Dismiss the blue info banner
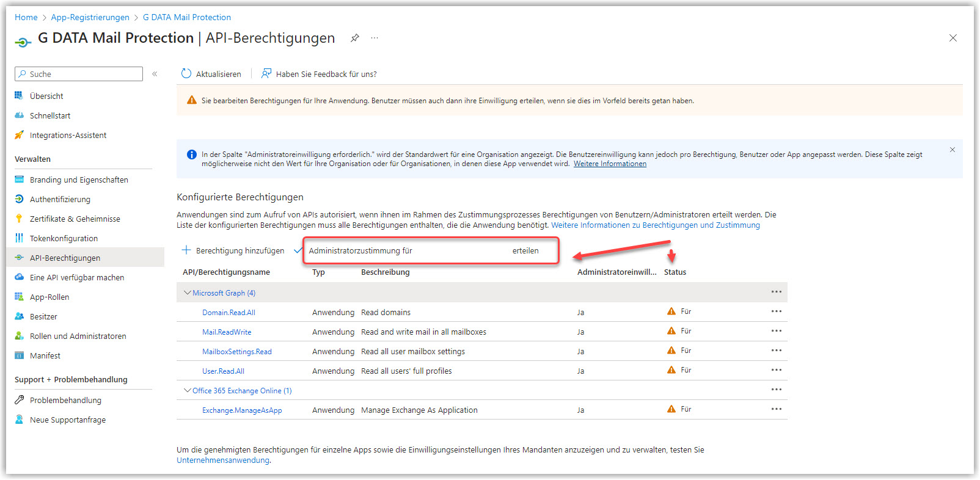The height and width of the screenshot is (480, 980). pyautogui.click(x=952, y=150)
